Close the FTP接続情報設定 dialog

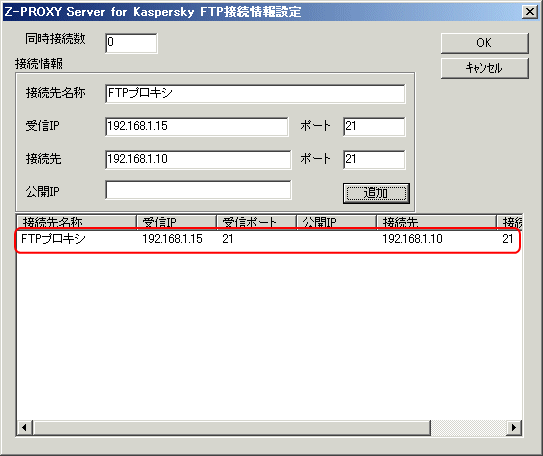(530, 12)
